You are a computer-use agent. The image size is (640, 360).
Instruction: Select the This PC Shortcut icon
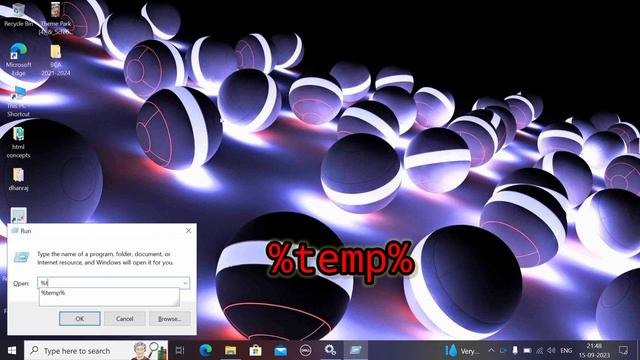(18, 102)
